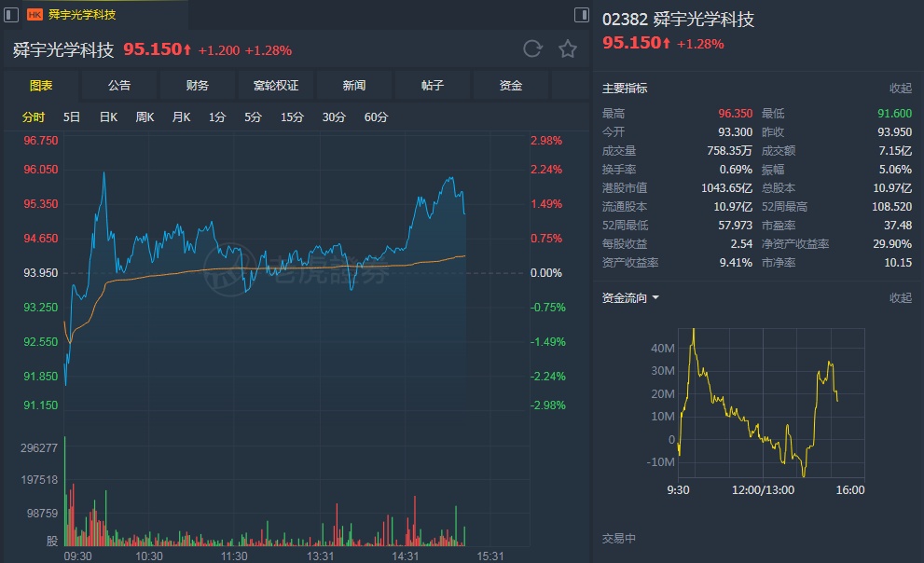This screenshot has width=924, height=563.
Task: Go to the 新闻 tab
Action: pyautogui.click(x=354, y=86)
